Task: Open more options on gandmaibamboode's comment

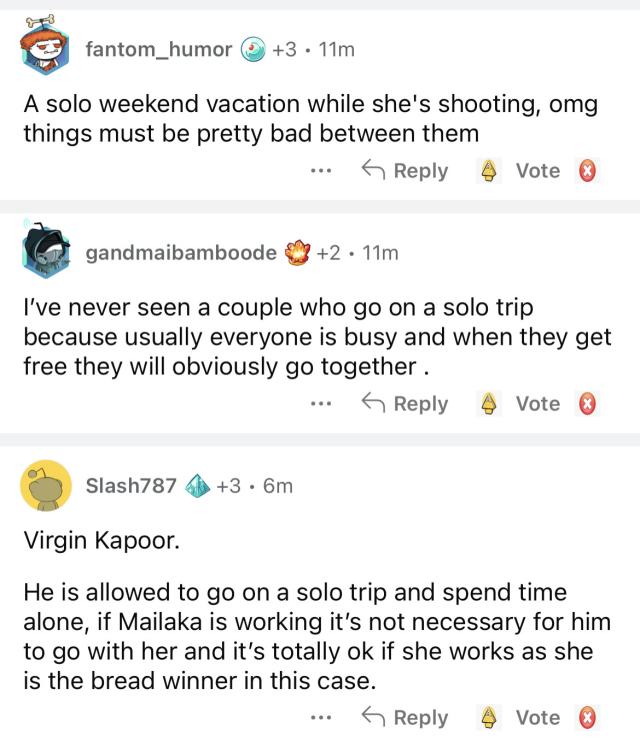Action: coord(320,405)
